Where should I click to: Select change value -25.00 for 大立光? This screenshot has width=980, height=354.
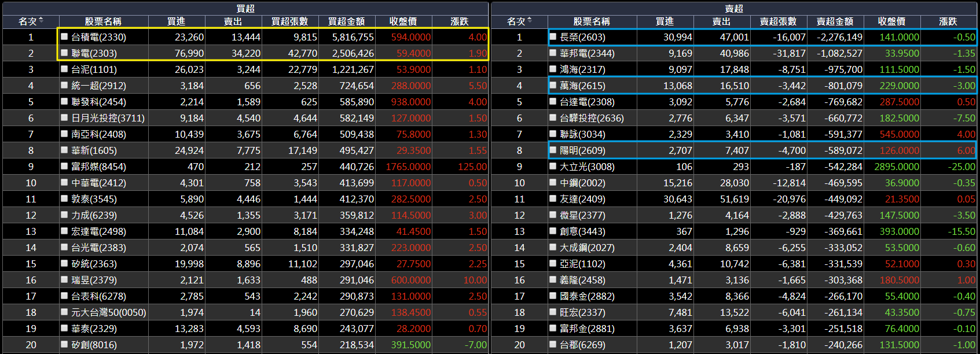click(x=961, y=167)
